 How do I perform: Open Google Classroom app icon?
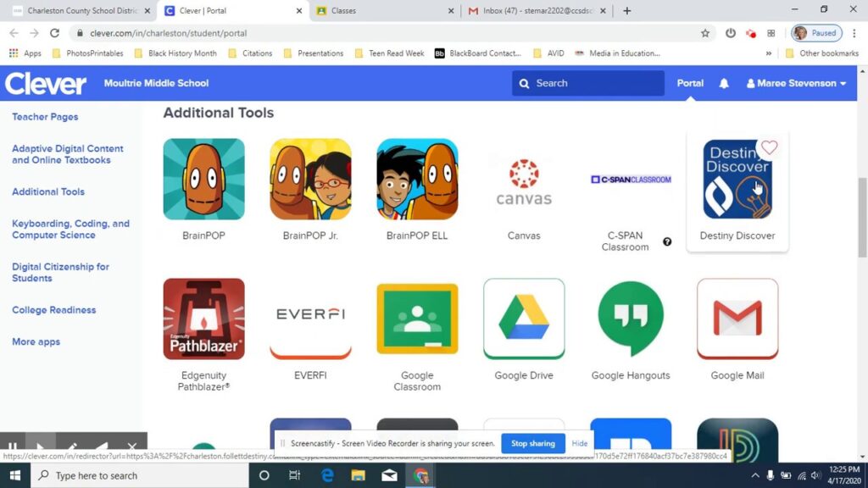point(417,319)
